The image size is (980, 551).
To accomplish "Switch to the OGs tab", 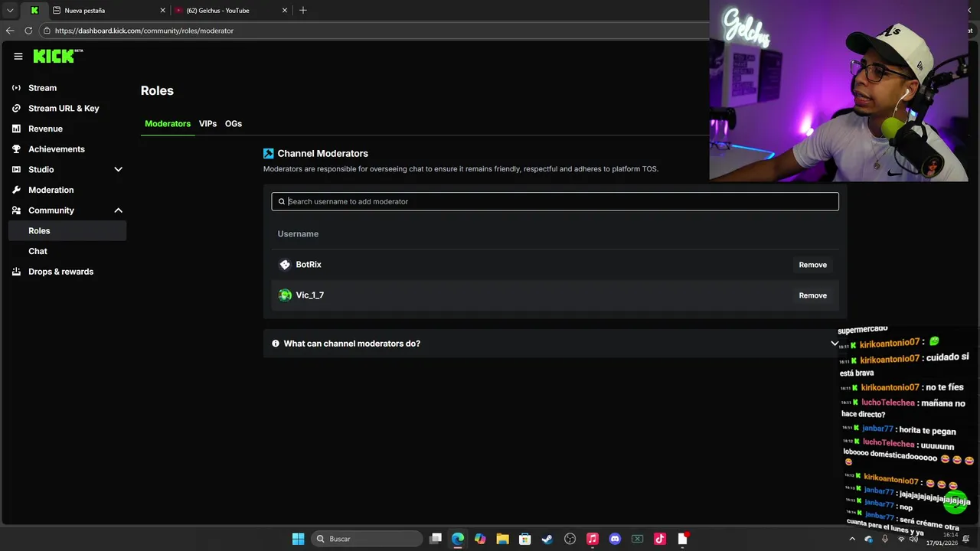I will click(x=234, y=124).
